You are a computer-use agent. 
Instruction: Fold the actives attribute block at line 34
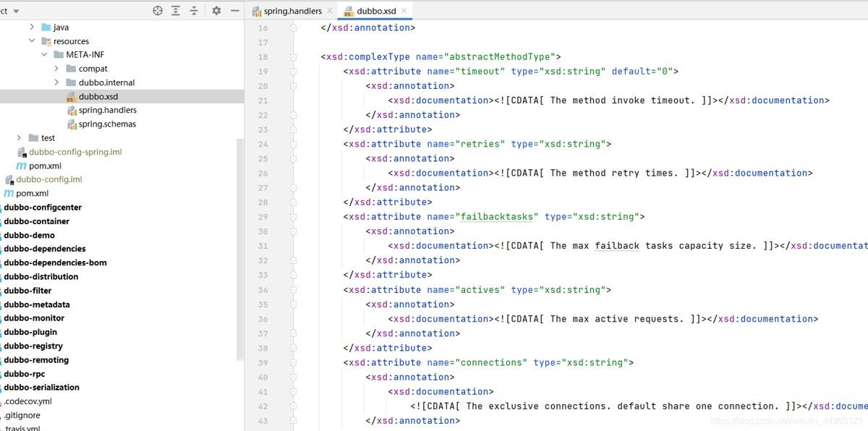294,289
